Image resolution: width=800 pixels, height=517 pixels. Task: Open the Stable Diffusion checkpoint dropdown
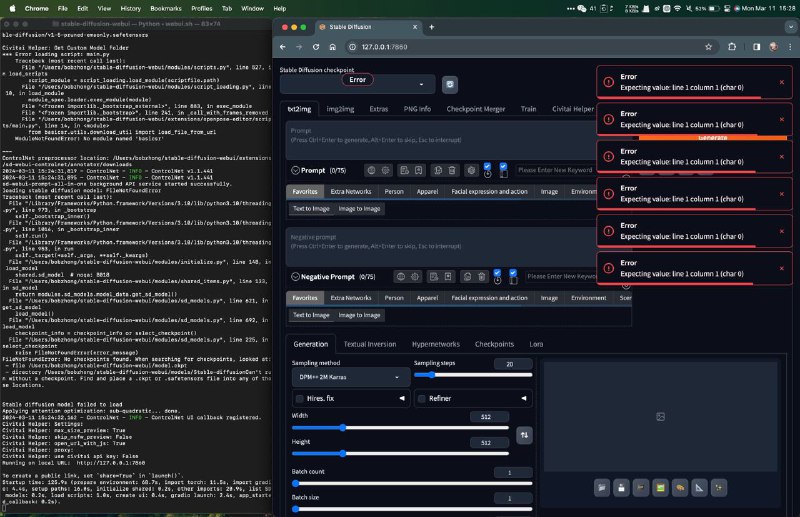(x=358, y=84)
